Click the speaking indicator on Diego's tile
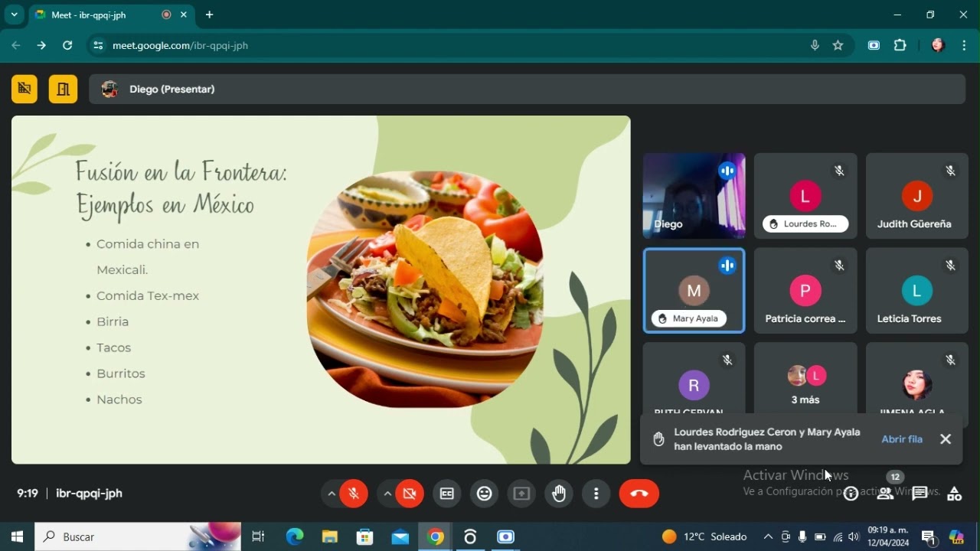Screen dimensions: 980x551 pos(727,171)
